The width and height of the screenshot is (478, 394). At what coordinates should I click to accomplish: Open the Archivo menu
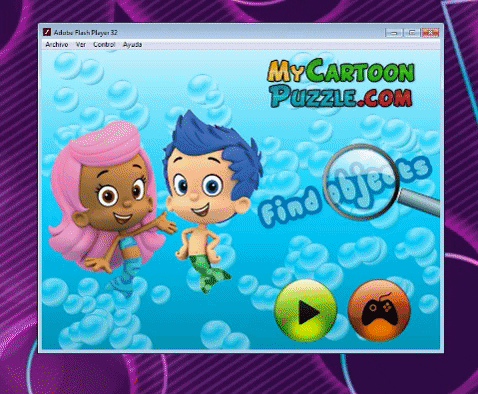[57, 44]
